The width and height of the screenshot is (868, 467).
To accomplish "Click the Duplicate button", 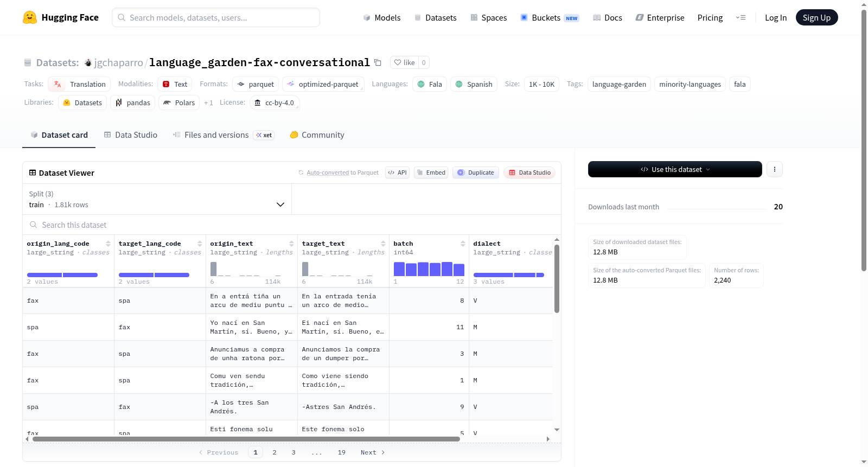I will point(476,172).
